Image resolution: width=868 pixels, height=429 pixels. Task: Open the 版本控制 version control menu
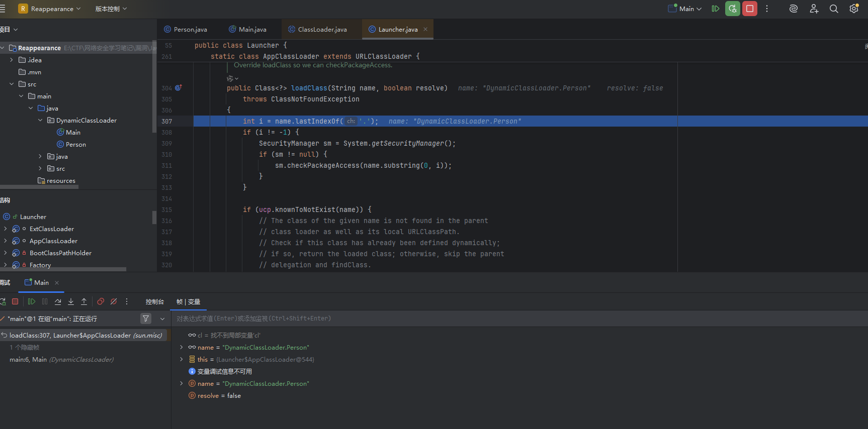111,9
